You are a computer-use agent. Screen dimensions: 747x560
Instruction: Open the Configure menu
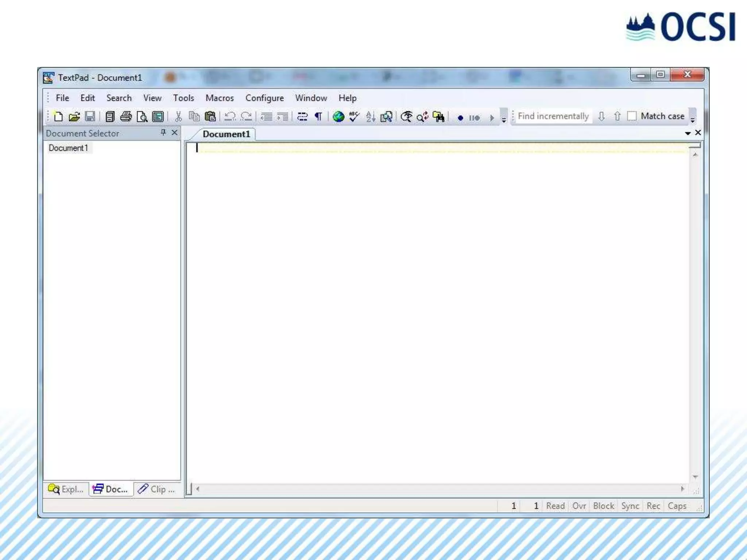coord(264,98)
